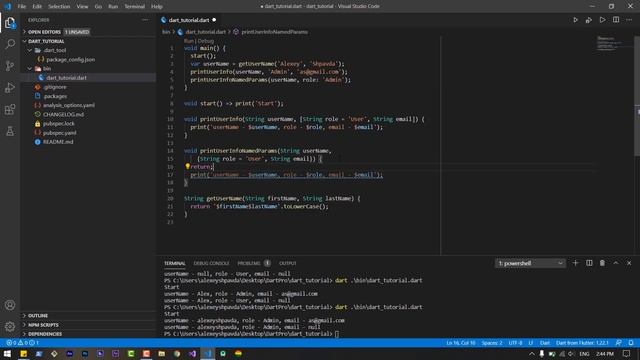Click Ln 16, Col 10 in status bar
Viewport: 640px width, 360px height.
(461, 343)
